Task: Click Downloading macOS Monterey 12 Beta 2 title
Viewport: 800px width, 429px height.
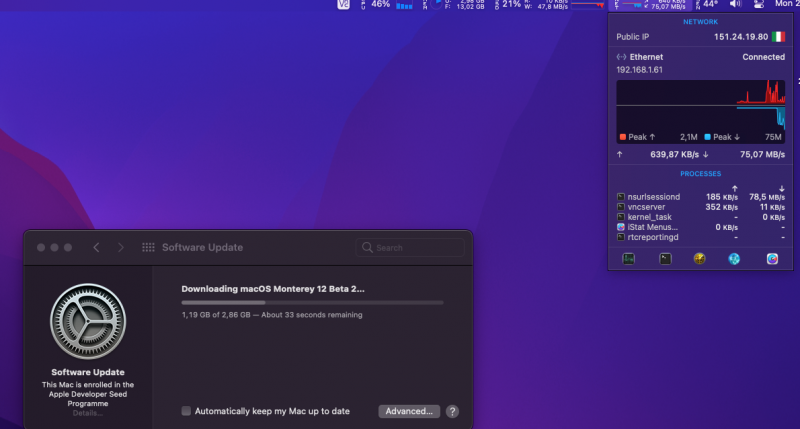Action: click(x=273, y=289)
